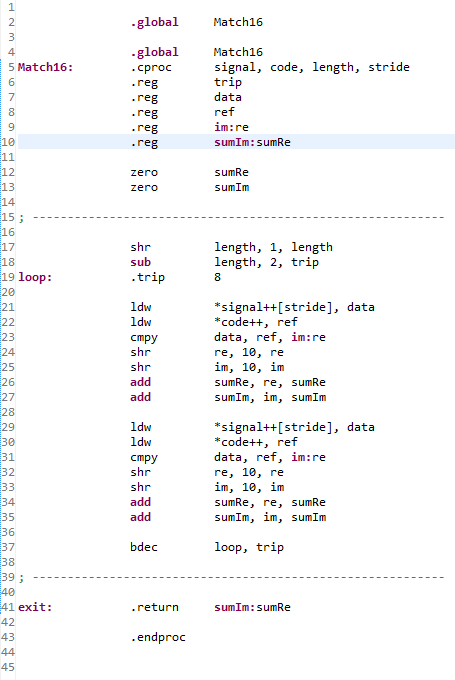Click the cmpy instruction on line 23

coord(144,338)
